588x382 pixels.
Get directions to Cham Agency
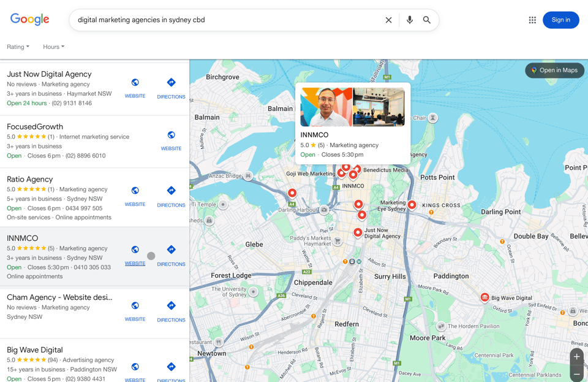click(171, 305)
